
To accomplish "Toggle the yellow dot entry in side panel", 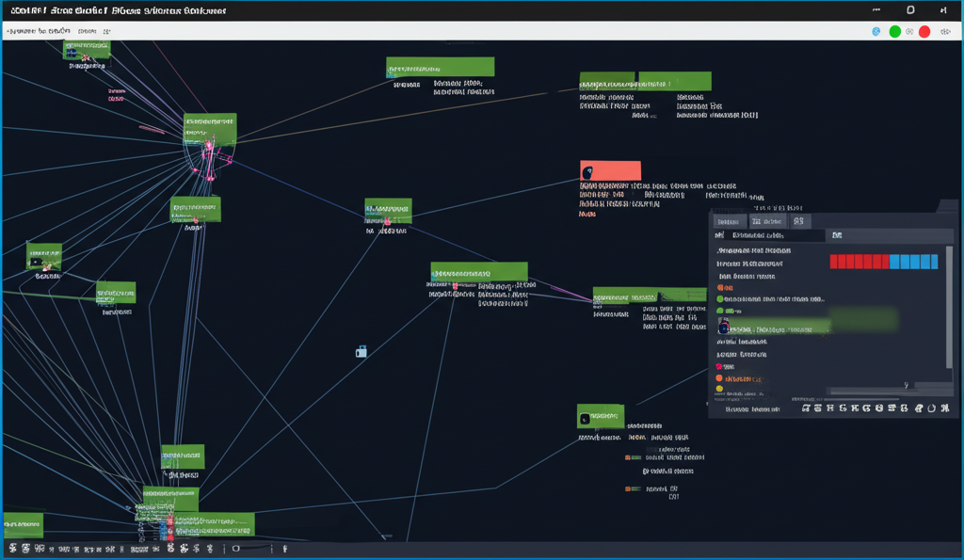I will click(x=720, y=389).
